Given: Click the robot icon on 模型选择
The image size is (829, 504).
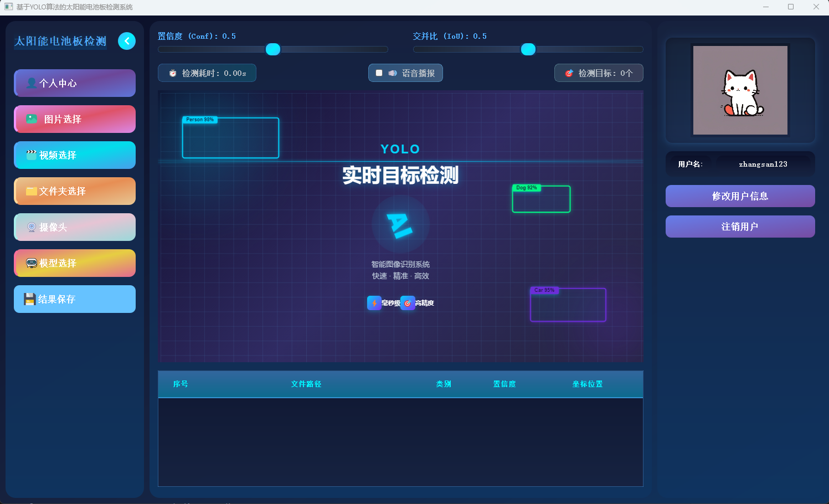Looking at the screenshot, I should coord(32,263).
